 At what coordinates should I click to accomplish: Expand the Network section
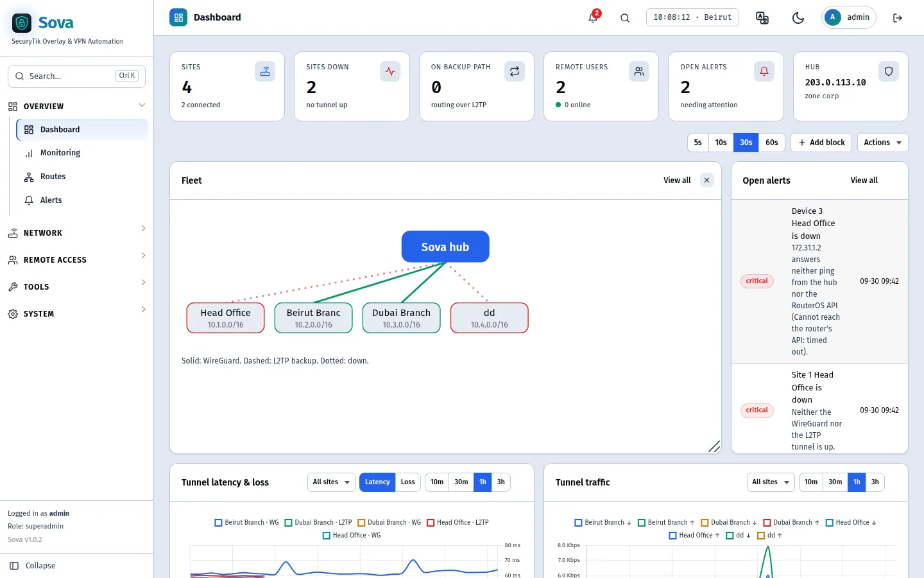point(77,233)
